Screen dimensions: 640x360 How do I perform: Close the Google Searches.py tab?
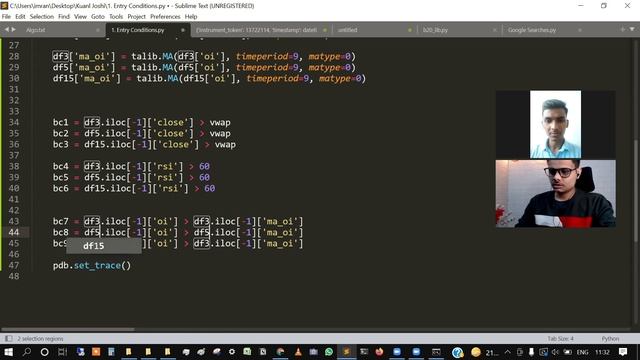580,30
